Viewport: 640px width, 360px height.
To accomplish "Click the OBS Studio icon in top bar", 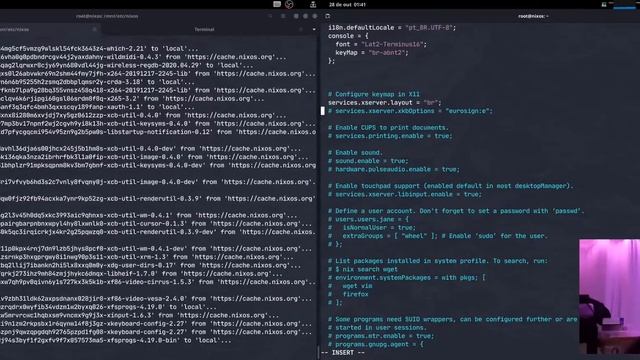I will pyautogui.click(x=289, y=4).
